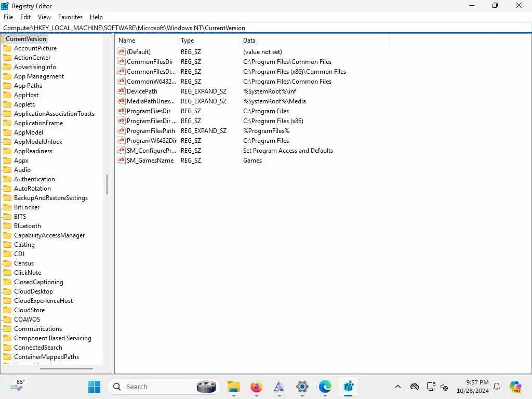This screenshot has width=532, height=399.
Task: Click the string icon of ProgramW6432Dir value
Action: (x=122, y=140)
